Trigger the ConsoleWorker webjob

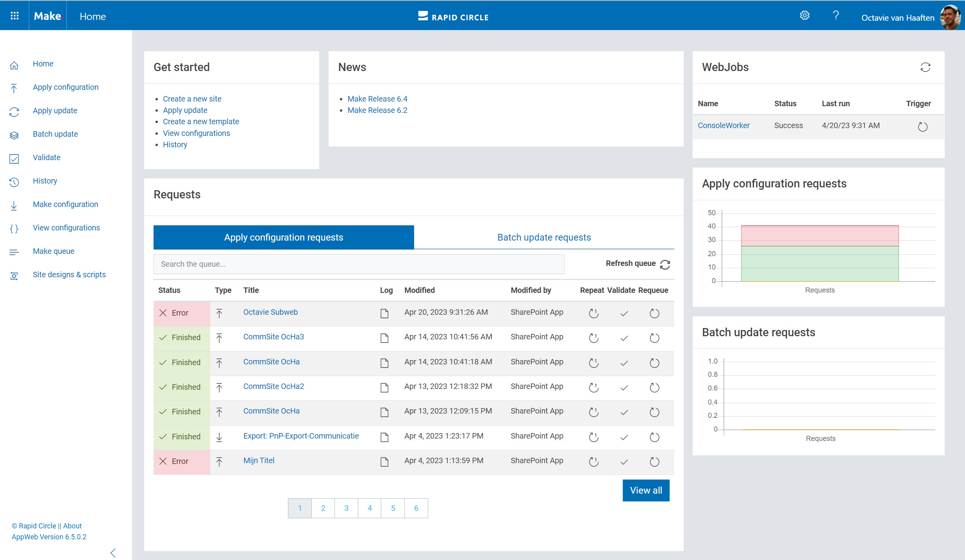[922, 127]
